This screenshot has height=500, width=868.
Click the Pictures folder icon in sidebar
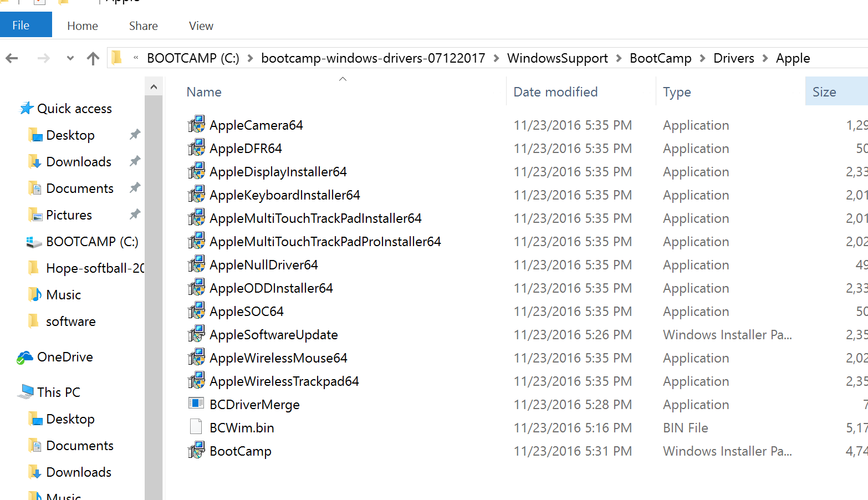[x=35, y=215]
